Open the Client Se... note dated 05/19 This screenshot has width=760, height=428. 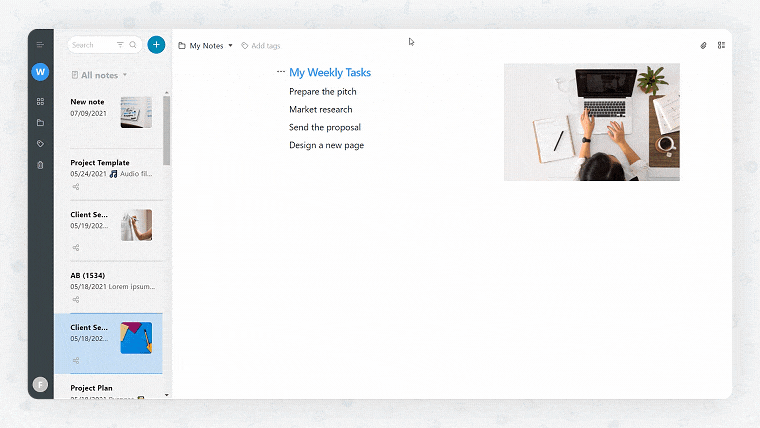pos(109,231)
